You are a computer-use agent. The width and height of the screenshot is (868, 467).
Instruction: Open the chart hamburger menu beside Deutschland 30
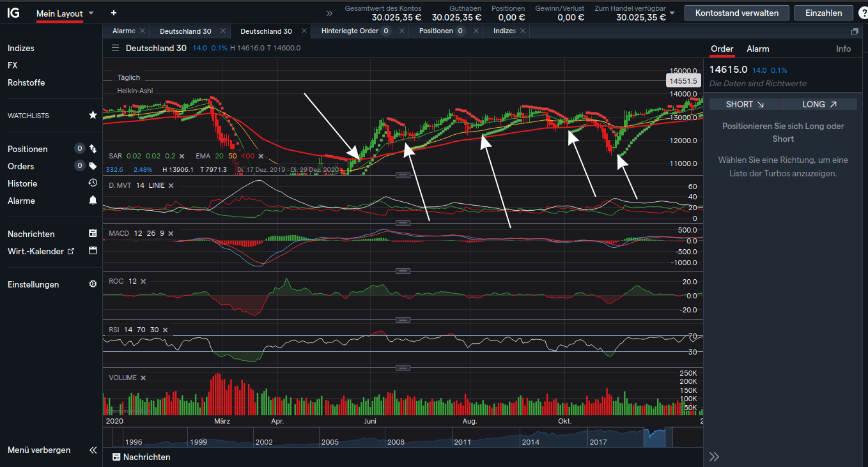pyautogui.click(x=116, y=47)
